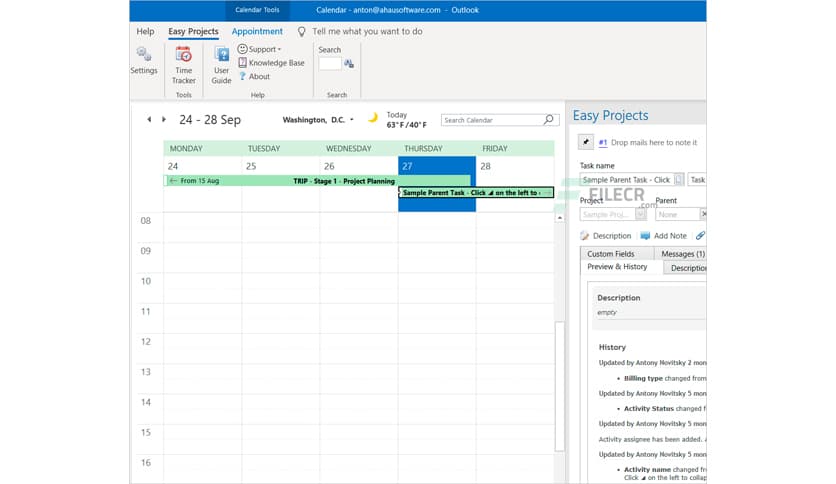
Task: Click Tell me what you want to do
Action: [x=367, y=31]
